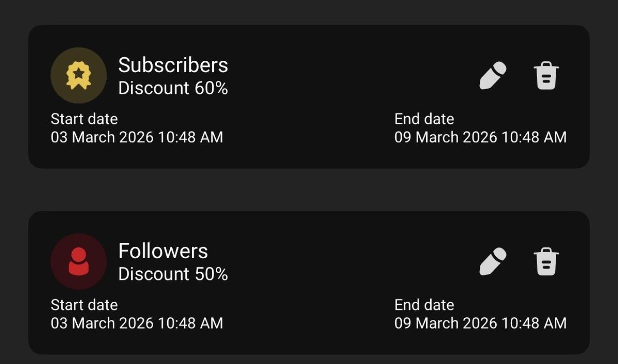Click the Discount 50% label

tap(173, 274)
